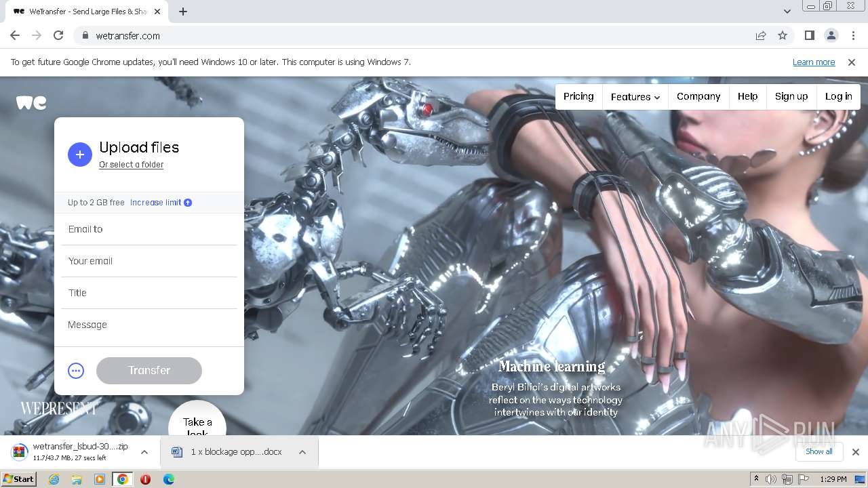The width and height of the screenshot is (868, 488).
Task: Click the Learn more link
Action: [x=814, y=62]
